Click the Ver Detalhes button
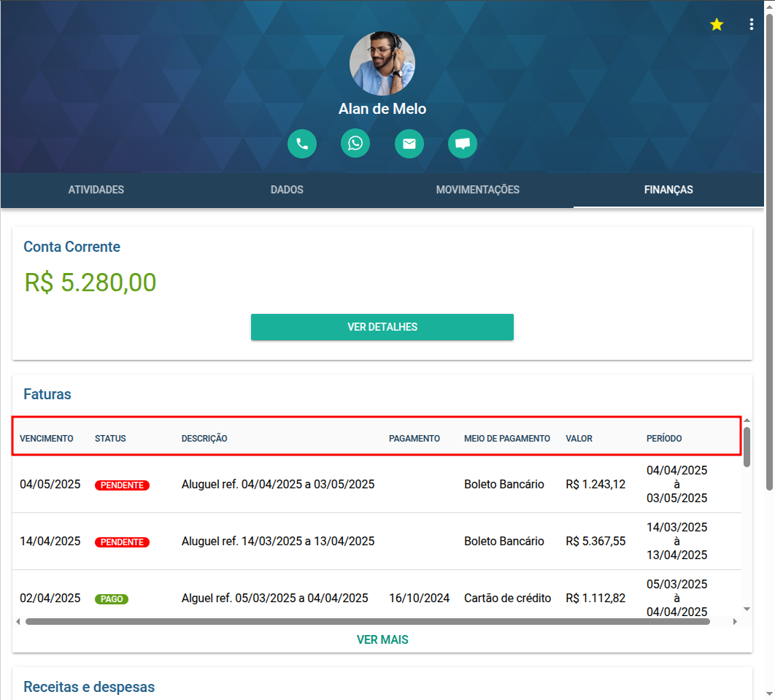The image size is (775, 700). (382, 327)
